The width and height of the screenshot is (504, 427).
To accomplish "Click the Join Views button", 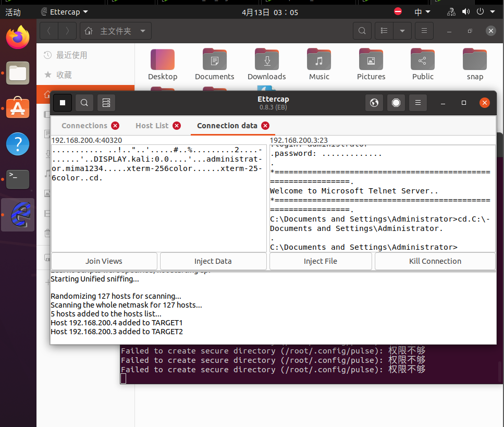I will [x=104, y=261].
